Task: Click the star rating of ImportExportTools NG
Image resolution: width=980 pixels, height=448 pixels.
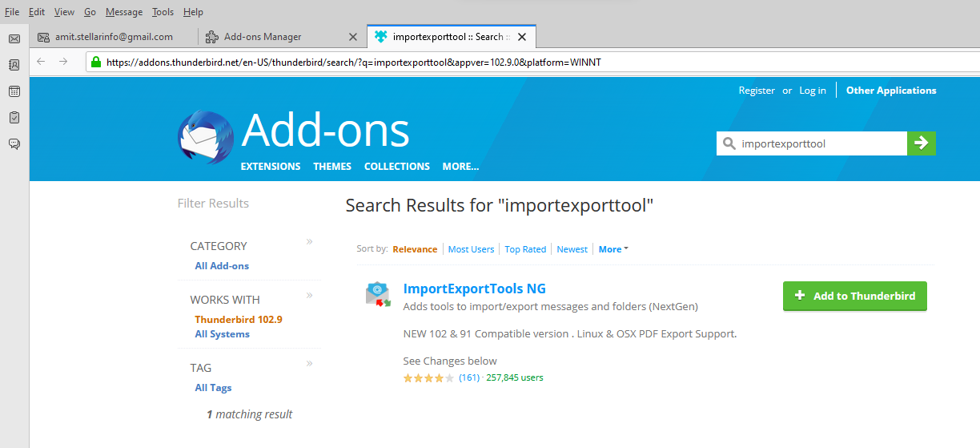Action: tap(428, 377)
